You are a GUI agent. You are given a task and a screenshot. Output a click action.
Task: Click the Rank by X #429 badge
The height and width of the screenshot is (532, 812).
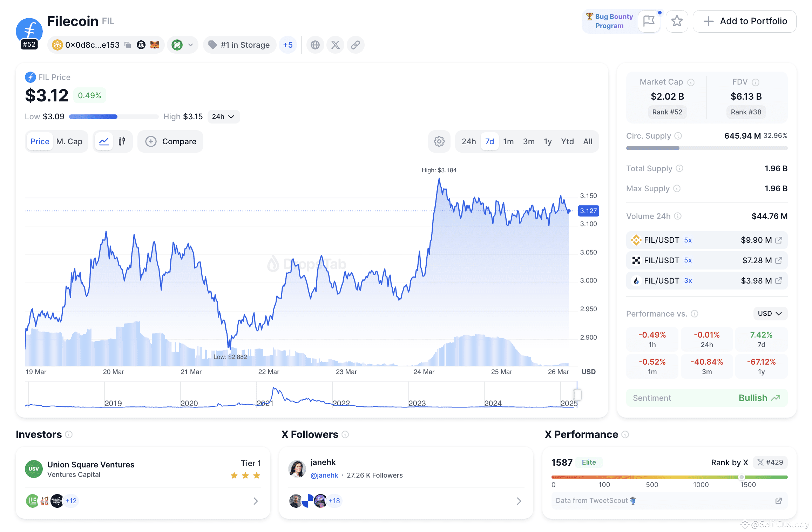point(770,463)
